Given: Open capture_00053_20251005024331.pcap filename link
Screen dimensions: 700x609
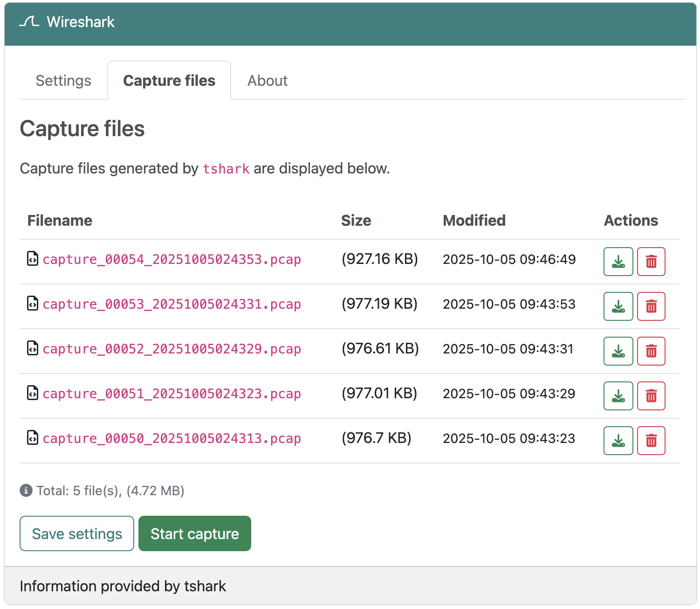Looking at the screenshot, I should [172, 304].
